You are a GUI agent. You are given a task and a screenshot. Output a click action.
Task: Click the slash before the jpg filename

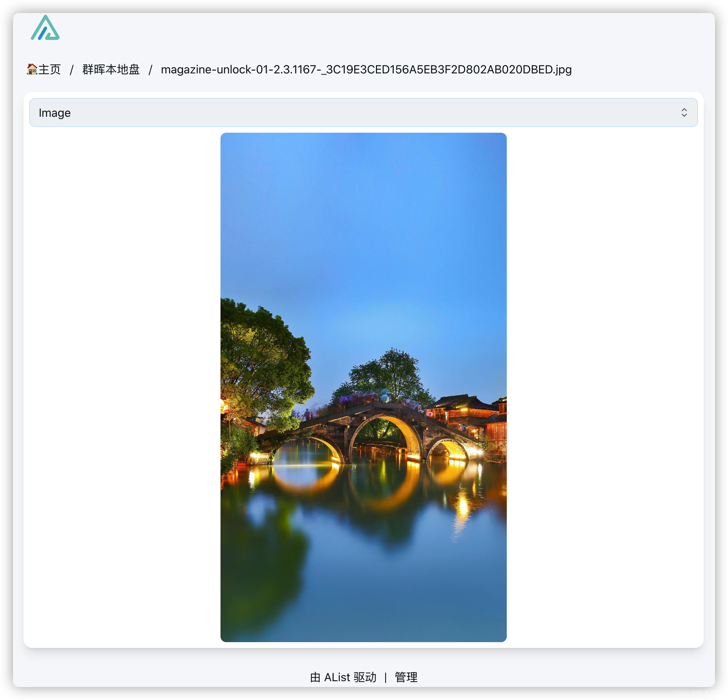(150, 70)
